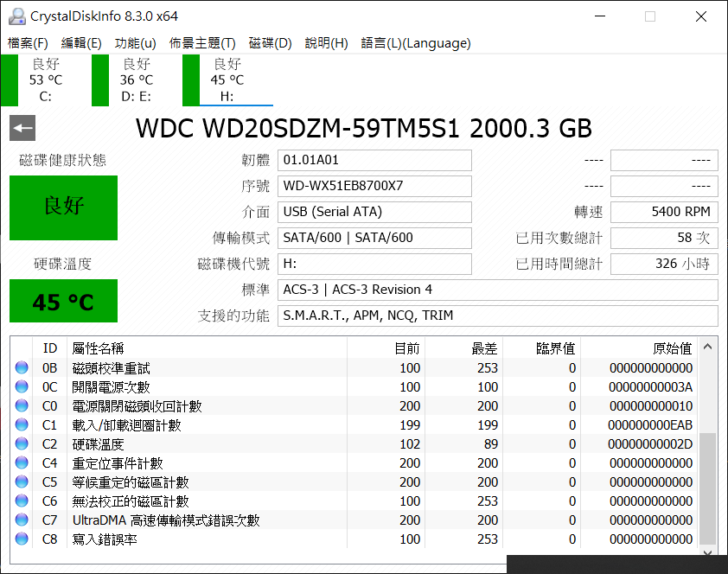Viewport: 728px width, 574px height.
Task: Click the green 45 °C temperature button
Action: 64,301
